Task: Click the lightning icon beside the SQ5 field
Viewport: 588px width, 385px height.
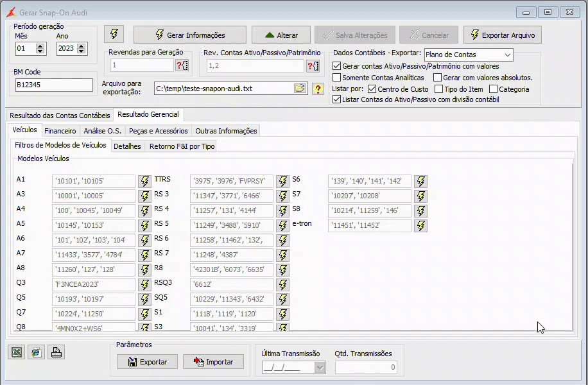Action: tap(282, 299)
